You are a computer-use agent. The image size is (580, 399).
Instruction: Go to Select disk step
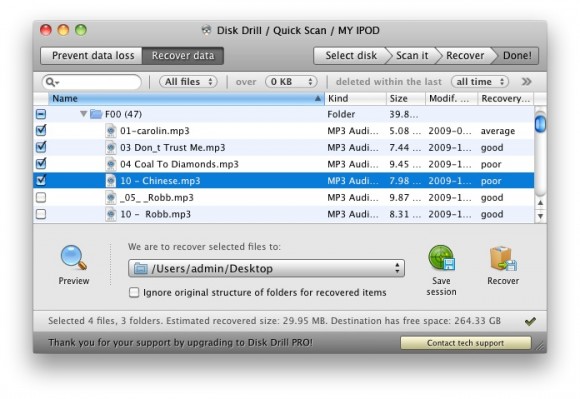(350, 56)
